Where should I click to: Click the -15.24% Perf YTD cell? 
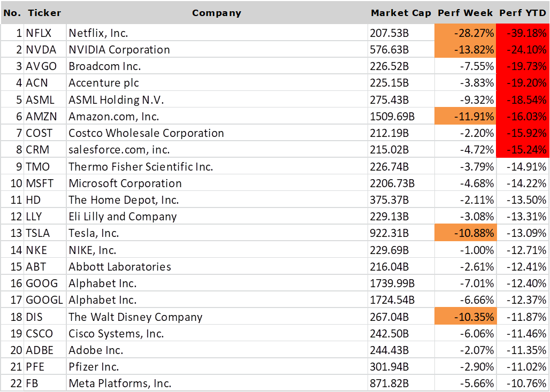pos(523,150)
